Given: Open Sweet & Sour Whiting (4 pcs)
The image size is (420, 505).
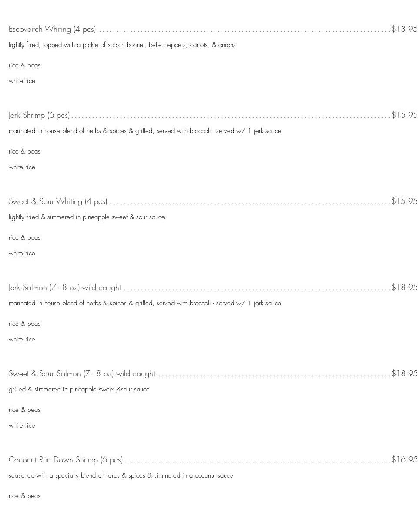Looking at the screenshot, I should coord(58,201).
